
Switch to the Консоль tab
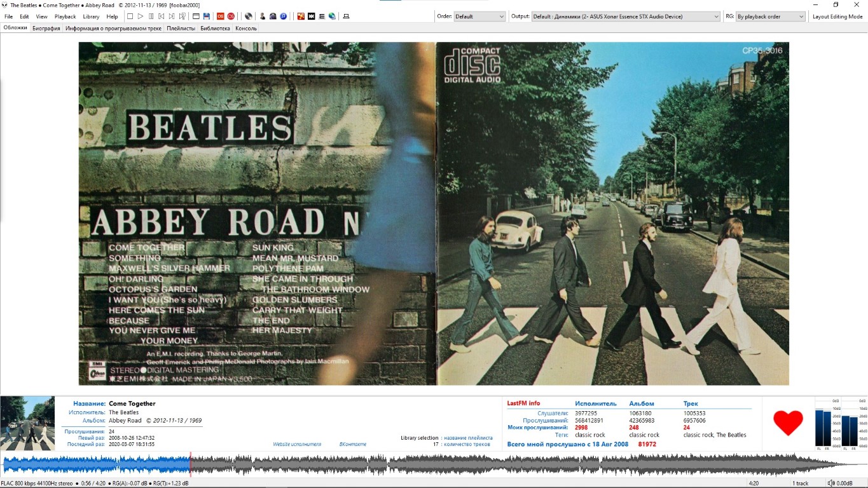pyautogui.click(x=246, y=29)
